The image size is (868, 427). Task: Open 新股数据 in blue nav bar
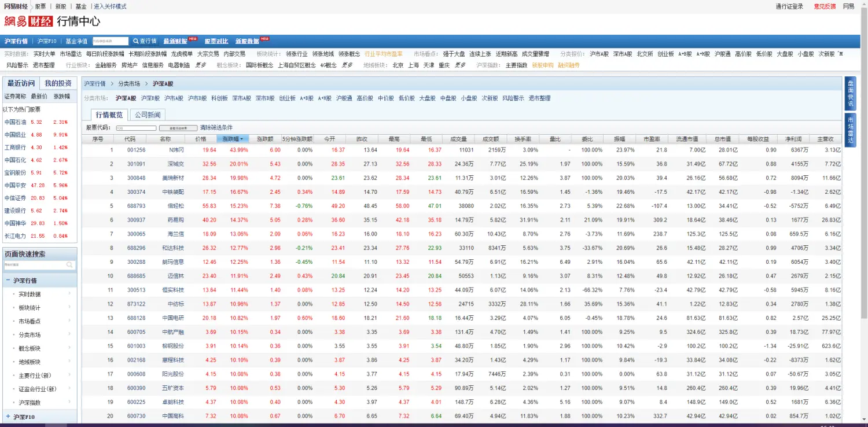coord(247,41)
